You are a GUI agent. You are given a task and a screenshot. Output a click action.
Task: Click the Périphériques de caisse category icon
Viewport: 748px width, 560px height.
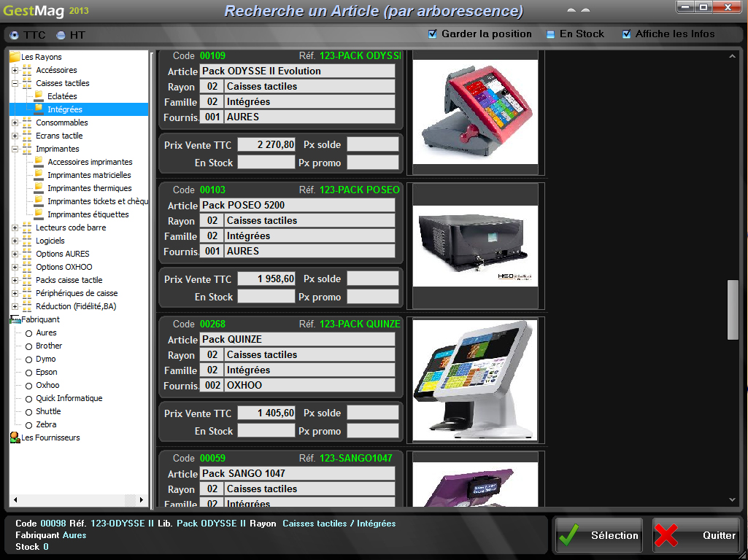[27, 293]
